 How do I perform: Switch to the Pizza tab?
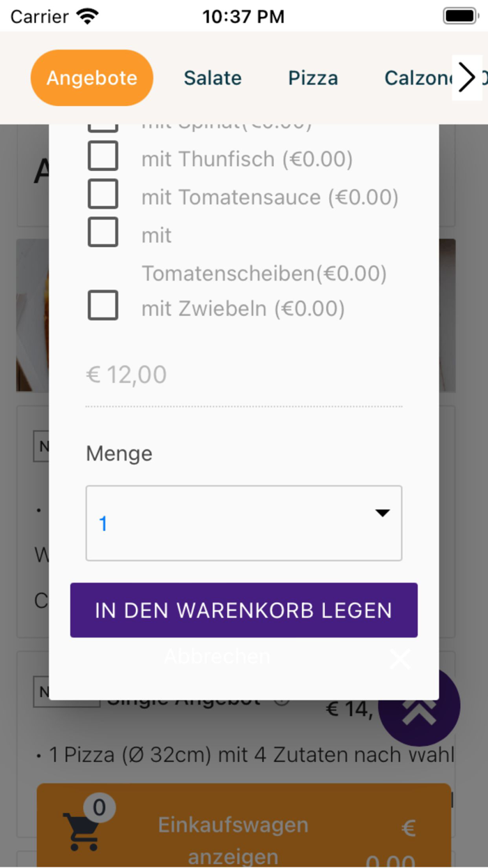[312, 77]
